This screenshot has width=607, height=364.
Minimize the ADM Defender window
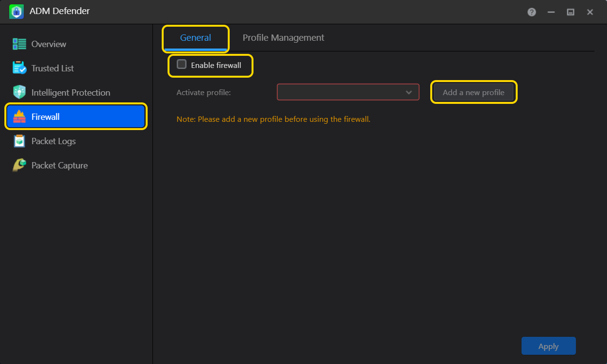click(x=551, y=12)
